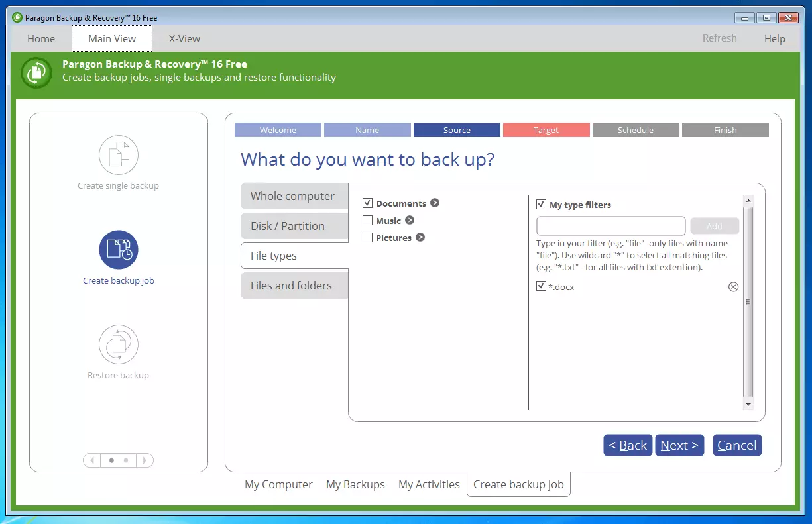Select the Create backup job icon
The width and height of the screenshot is (812, 524).
(118, 250)
